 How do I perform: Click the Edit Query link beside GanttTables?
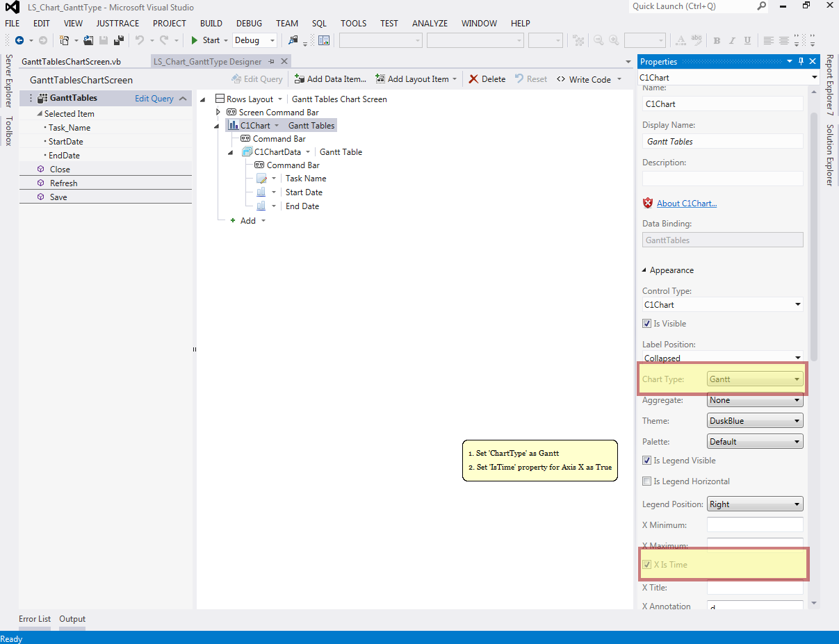pyautogui.click(x=154, y=99)
